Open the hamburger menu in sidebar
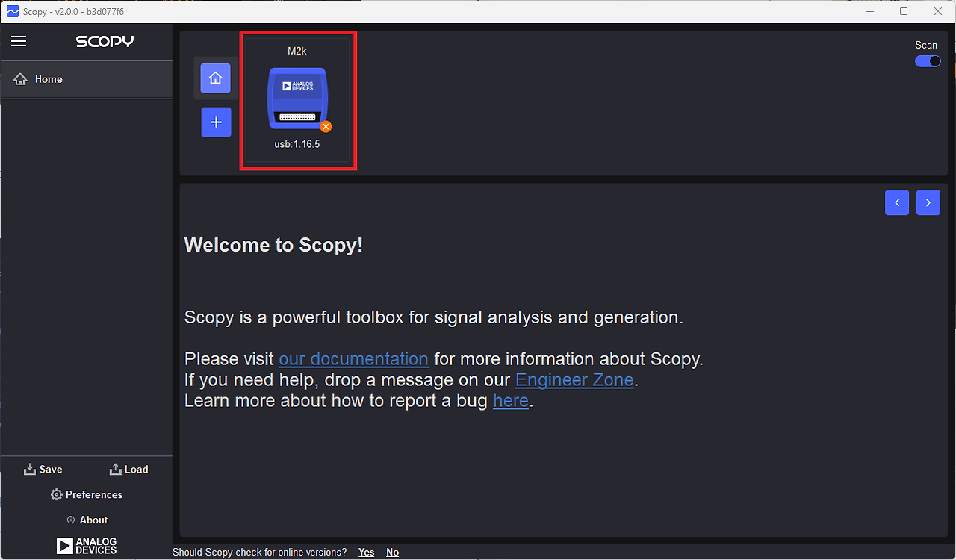Viewport: 956px width, 560px height. pos(19,42)
